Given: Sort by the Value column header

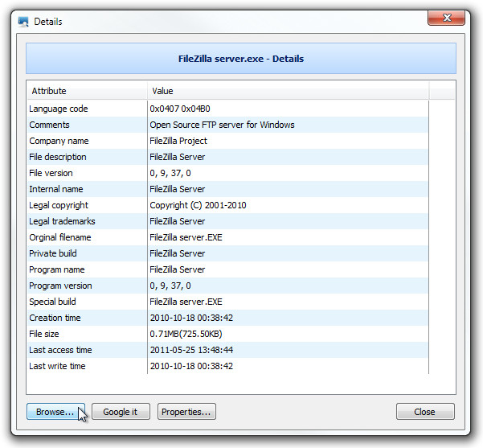Looking at the screenshot, I should (x=288, y=91).
